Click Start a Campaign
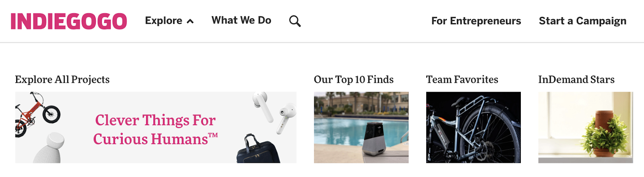The width and height of the screenshot is (644, 177). (582, 21)
